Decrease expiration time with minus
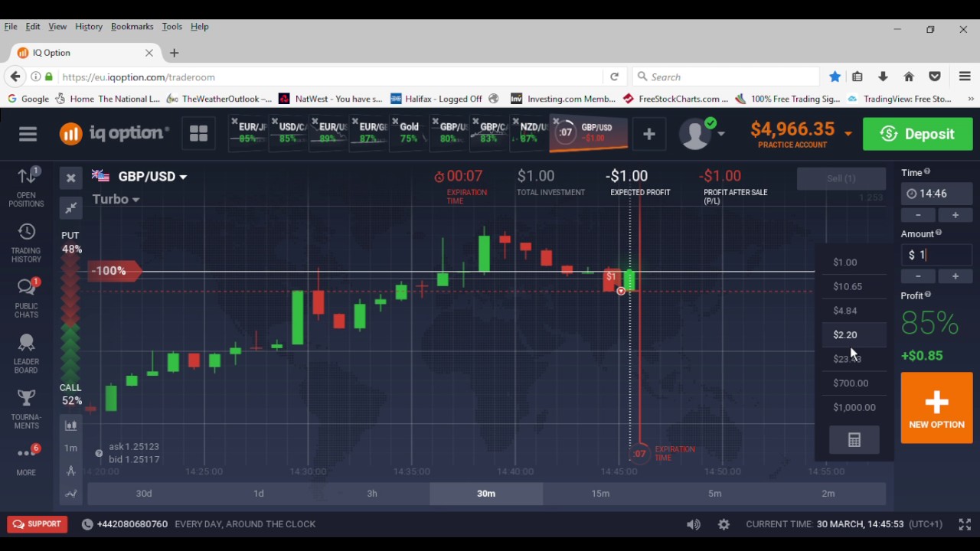This screenshot has width=980, height=551. (918, 216)
